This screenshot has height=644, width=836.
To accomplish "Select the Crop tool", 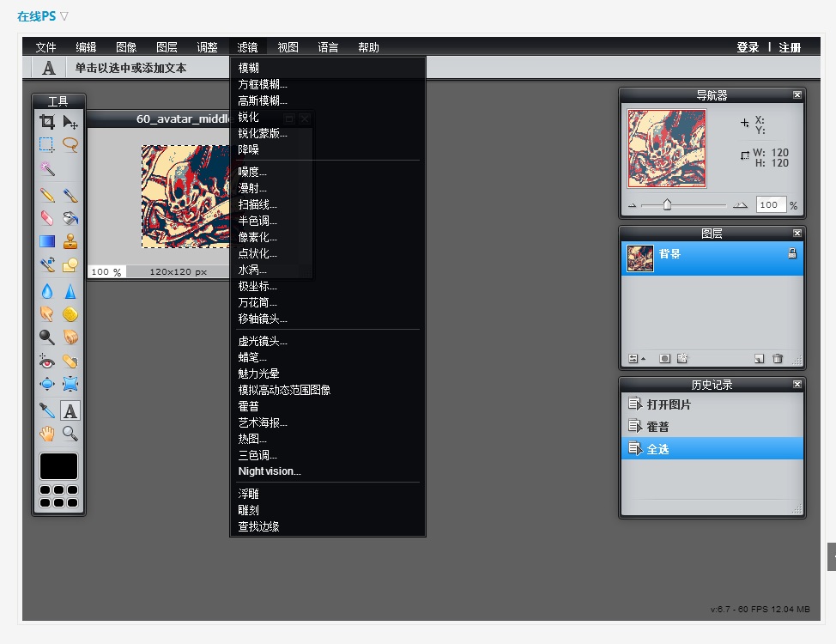I will click(x=47, y=122).
